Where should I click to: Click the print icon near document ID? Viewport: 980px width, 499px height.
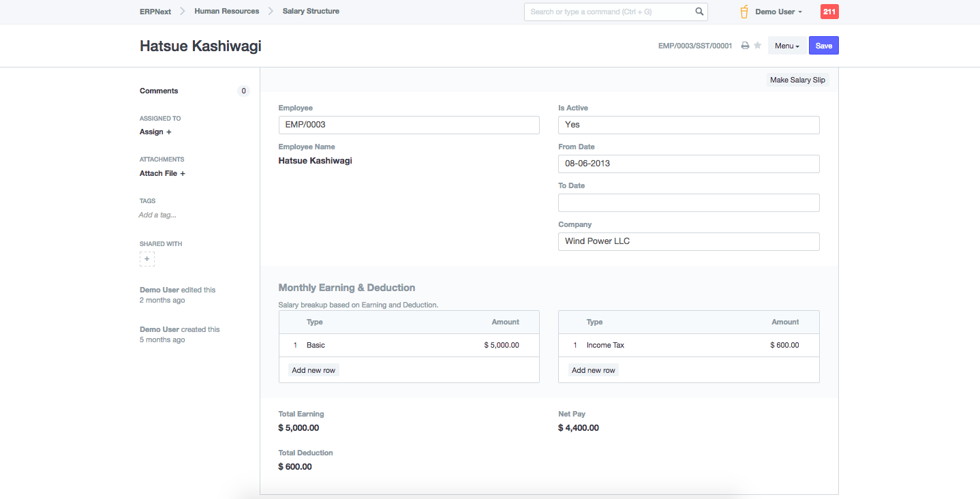(745, 46)
